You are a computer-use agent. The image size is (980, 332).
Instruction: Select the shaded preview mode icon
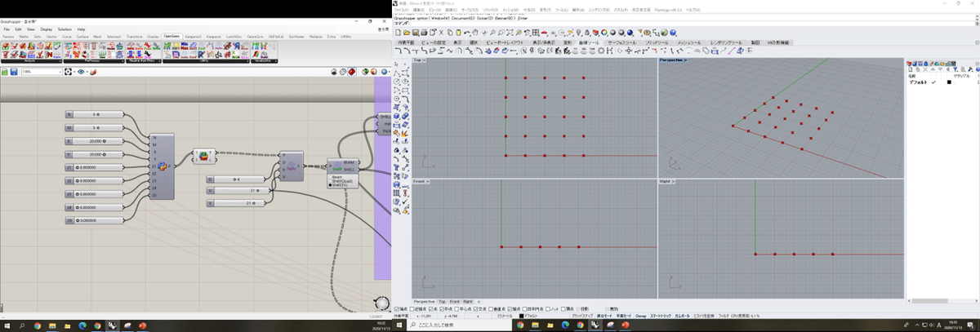click(x=352, y=72)
